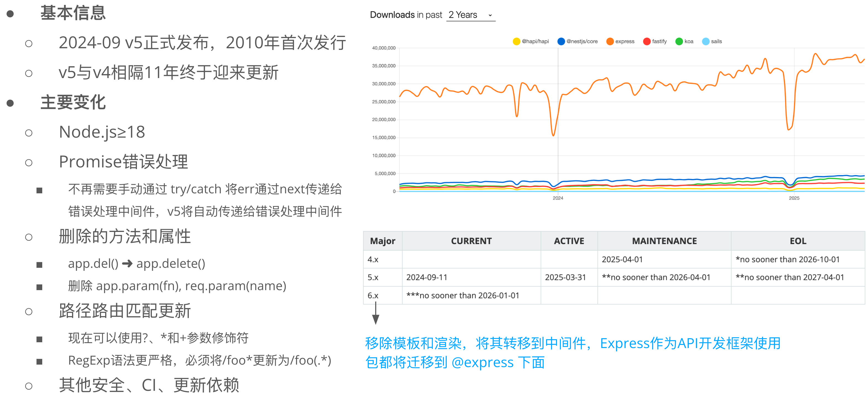Click the @hapi/hapi yellow legend swatch
The height and width of the screenshot is (401, 868).
click(x=516, y=41)
